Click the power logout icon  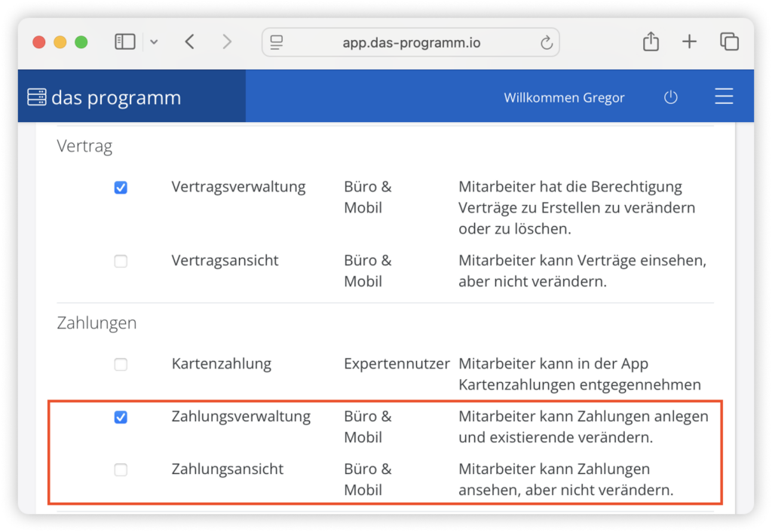tap(670, 96)
